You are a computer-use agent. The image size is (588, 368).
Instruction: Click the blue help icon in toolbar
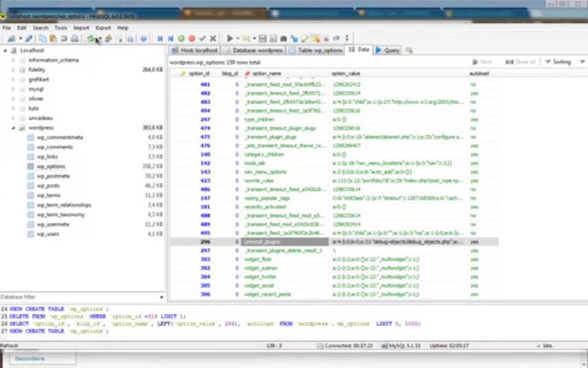[143, 38]
